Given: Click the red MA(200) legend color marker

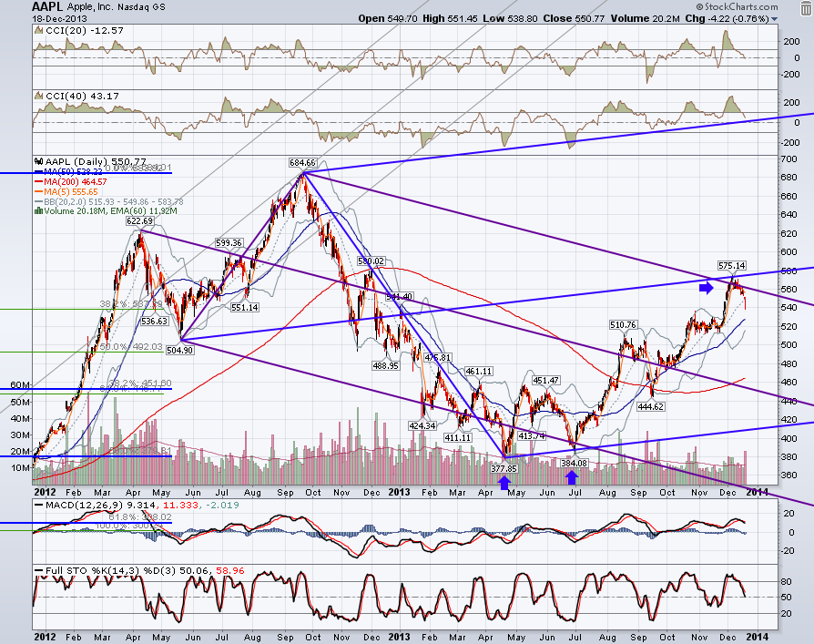Looking at the screenshot, I should (x=39, y=182).
